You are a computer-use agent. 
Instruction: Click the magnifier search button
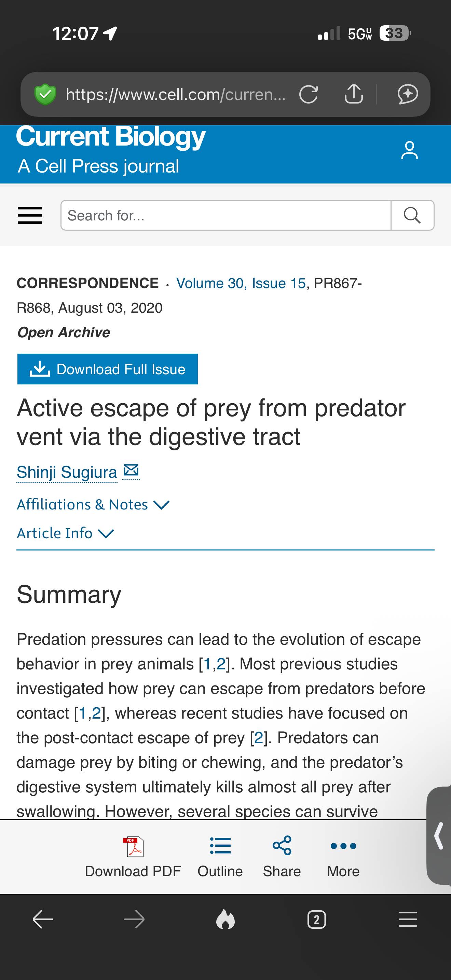click(412, 215)
